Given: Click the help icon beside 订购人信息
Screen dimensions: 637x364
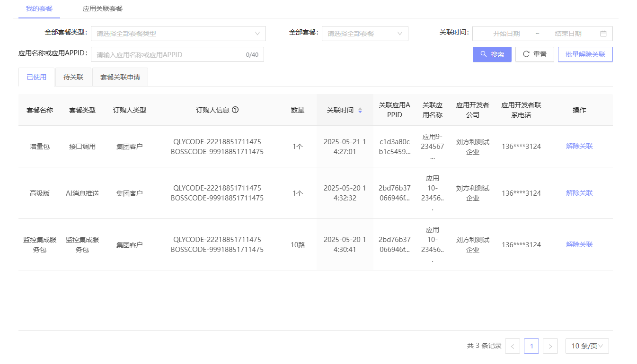Looking at the screenshot, I should (235, 110).
